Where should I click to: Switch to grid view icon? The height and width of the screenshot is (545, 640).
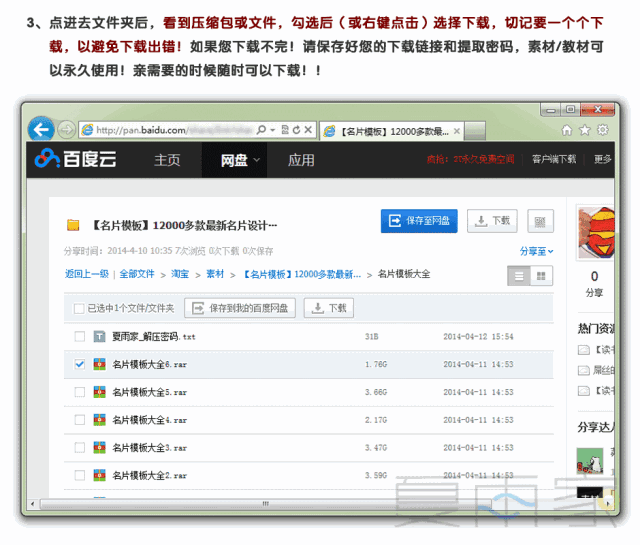click(x=541, y=276)
